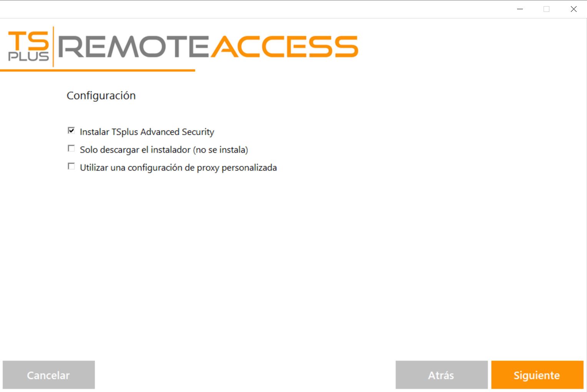Click the orange ACCESS logo word

(284, 47)
